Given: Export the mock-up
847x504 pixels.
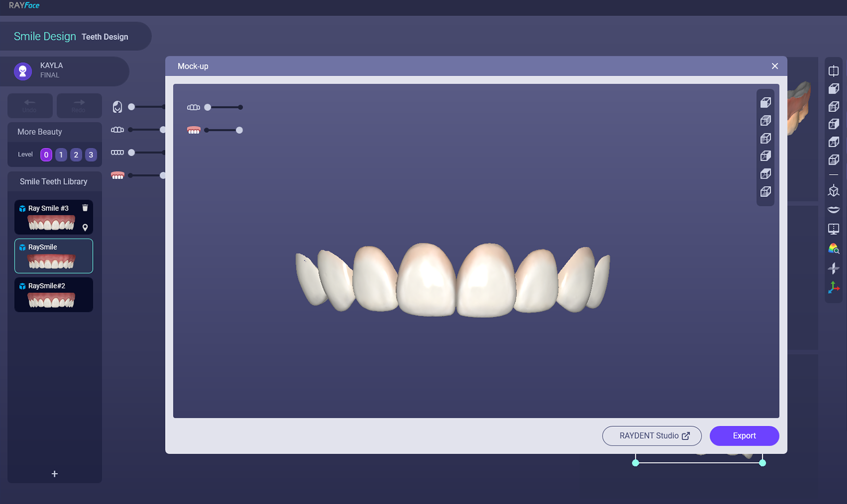Looking at the screenshot, I should coord(744,436).
